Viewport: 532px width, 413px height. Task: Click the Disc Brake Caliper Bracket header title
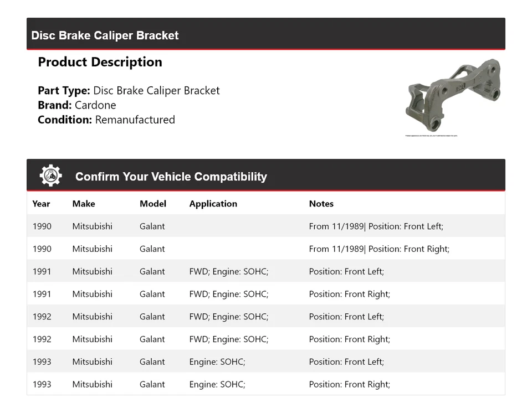pyautogui.click(x=105, y=35)
